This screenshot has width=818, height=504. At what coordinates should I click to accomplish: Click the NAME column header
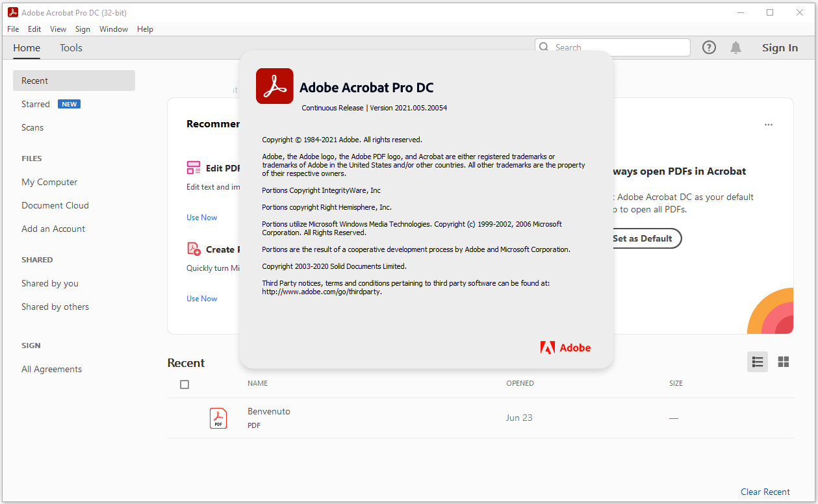tap(258, 383)
